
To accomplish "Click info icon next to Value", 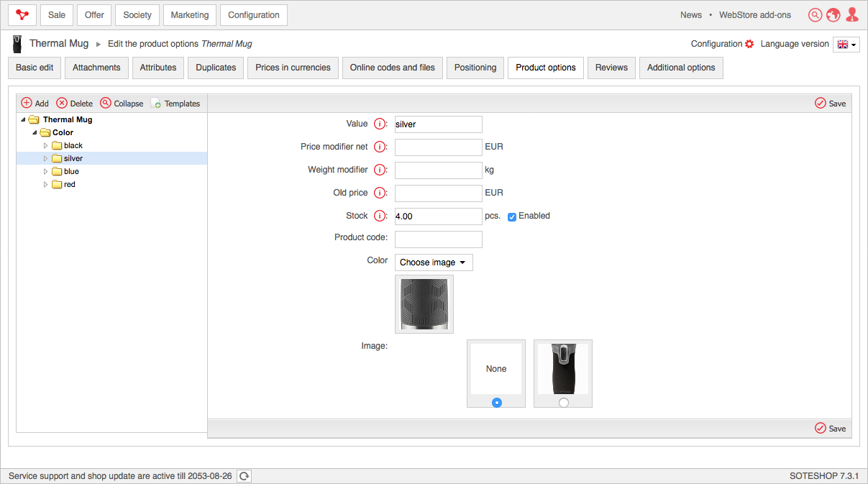I will 380,124.
